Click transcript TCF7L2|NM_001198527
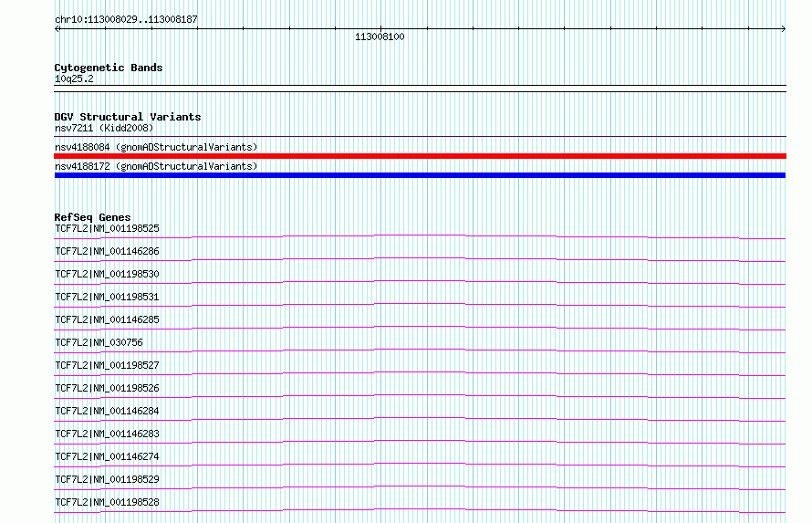This screenshot has height=523, width=812. [x=107, y=365]
